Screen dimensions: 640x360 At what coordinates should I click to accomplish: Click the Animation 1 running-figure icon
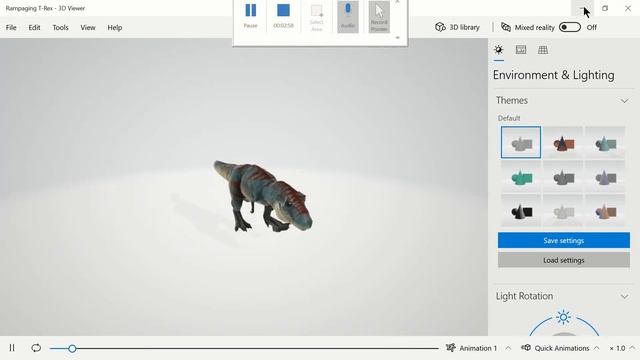451,348
